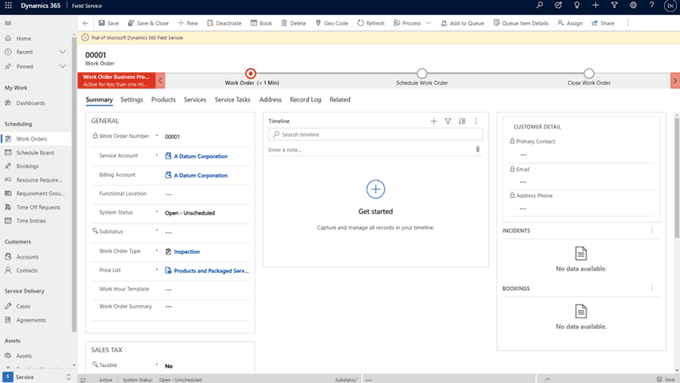Switch to the Service Tasks tab
Screen dimensions: 680x383
[x=232, y=99]
